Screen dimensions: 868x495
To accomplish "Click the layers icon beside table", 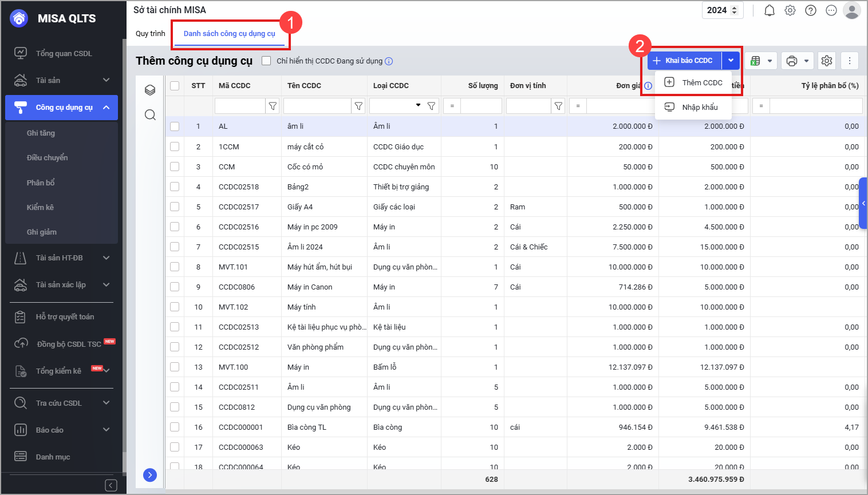I will (x=150, y=90).
